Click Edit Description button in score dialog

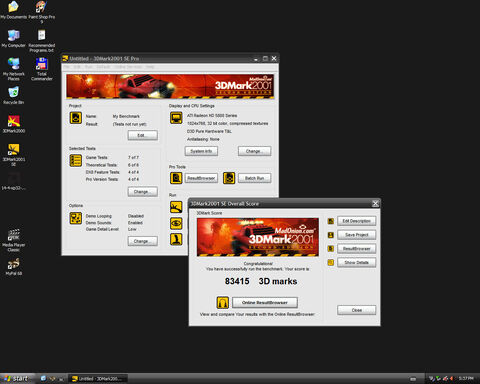[x=356, y=221]
